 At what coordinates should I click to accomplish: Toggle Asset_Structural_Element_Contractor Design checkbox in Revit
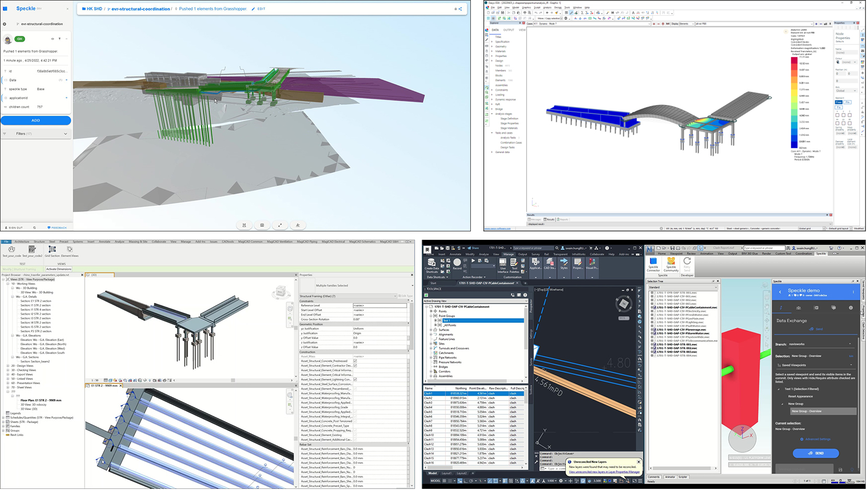[356, 366]
